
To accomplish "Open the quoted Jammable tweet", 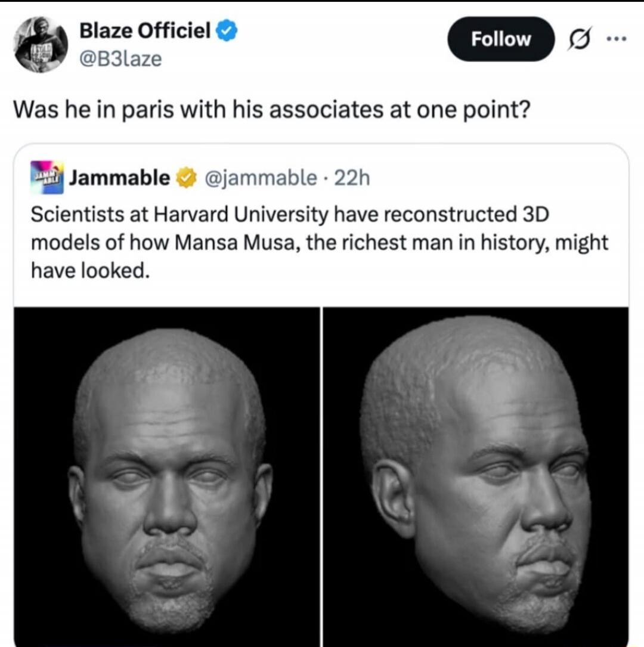I will pos(322,239).
